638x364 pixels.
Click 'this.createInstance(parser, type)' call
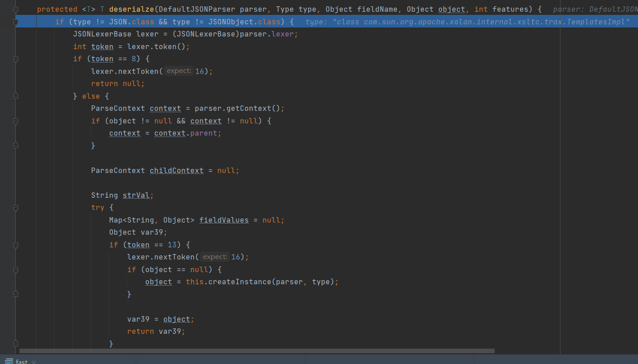point(260,282)
